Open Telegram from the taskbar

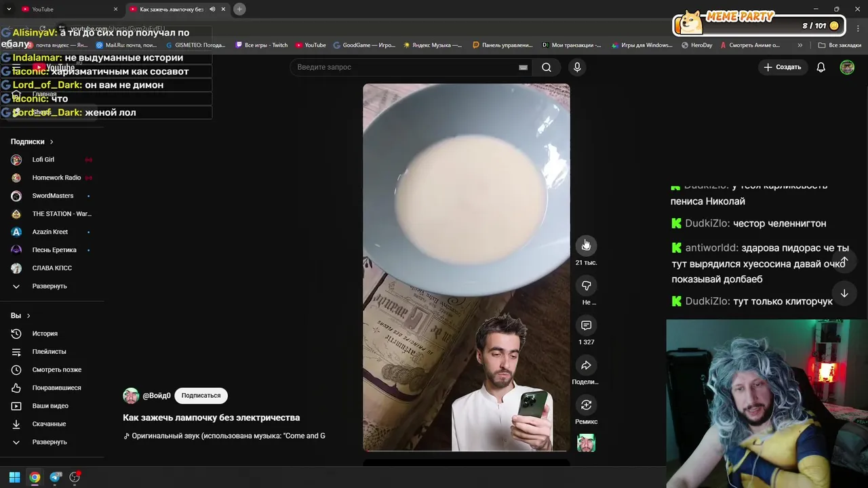(56, 477)
